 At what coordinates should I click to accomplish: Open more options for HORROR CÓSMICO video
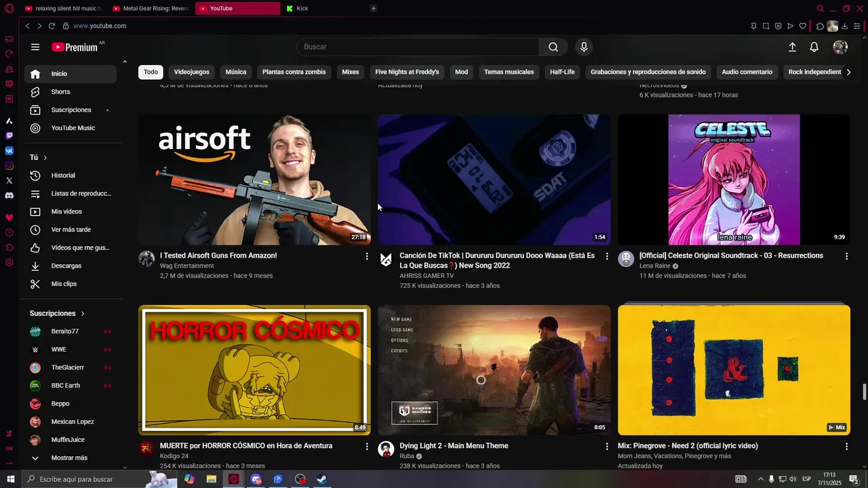click(367, 447)
